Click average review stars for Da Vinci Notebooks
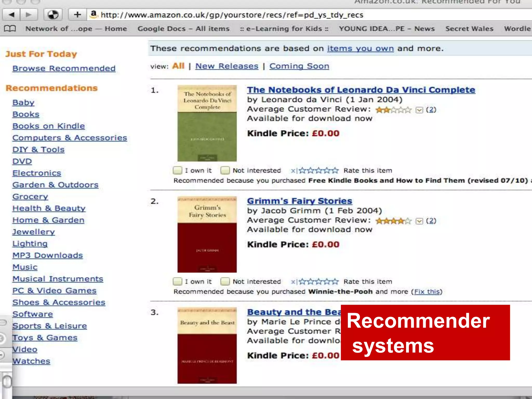The width and height of the screenshot is (532, 399). [394, 110]
